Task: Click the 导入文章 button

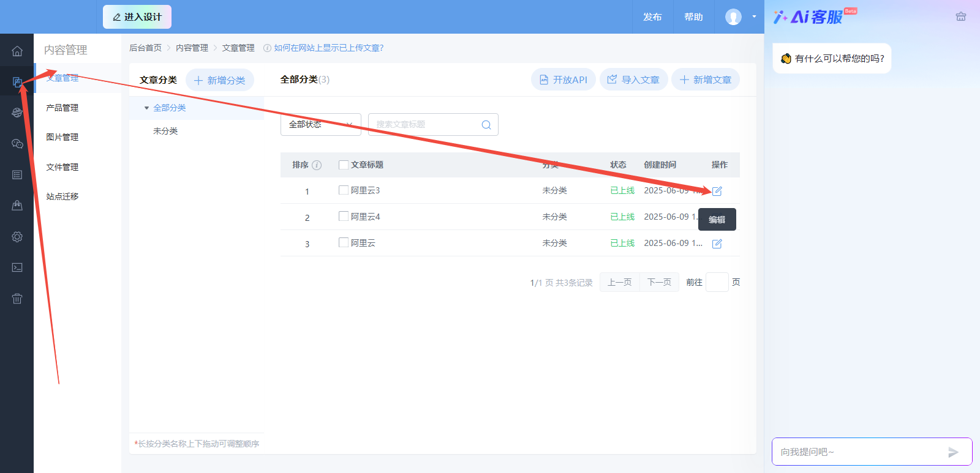Action: pos(633,80)
